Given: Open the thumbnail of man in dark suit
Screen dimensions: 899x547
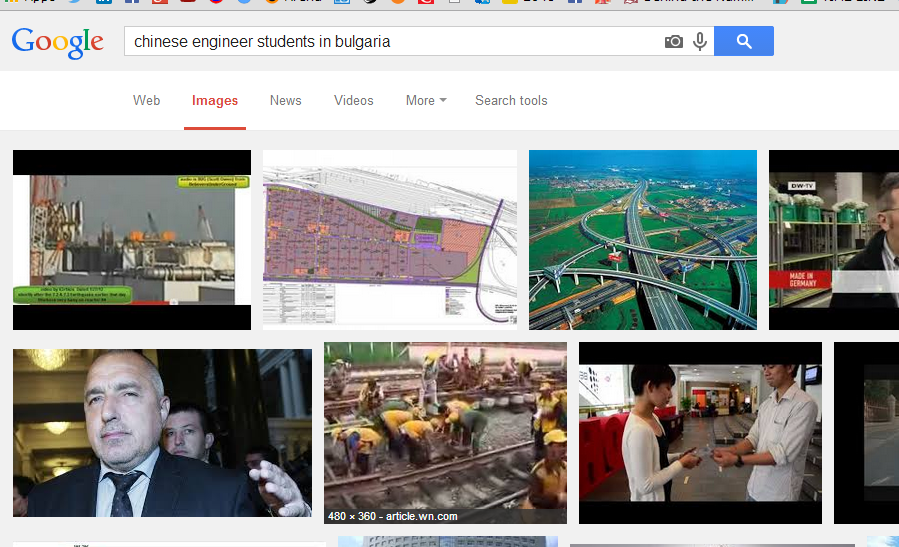Looking at the screenshot, I should coord(162,433).
